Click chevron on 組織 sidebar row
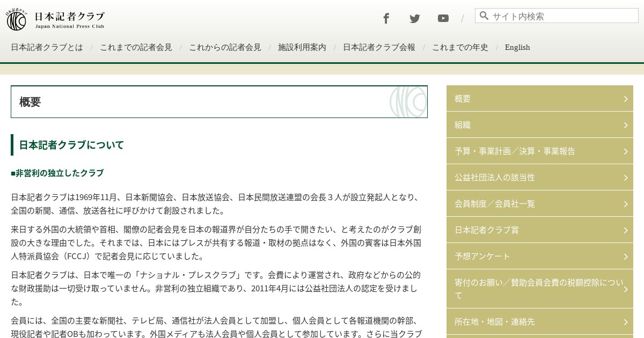 [x=626, y=125]
